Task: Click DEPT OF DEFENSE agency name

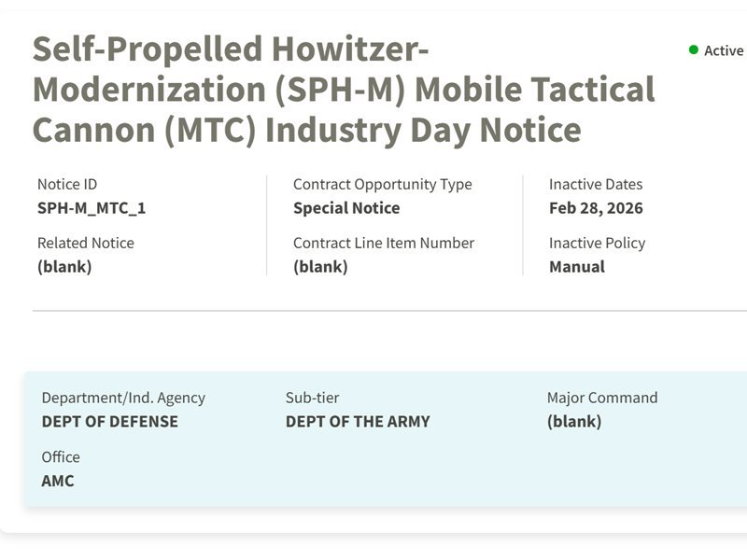Action: coord(109,422)
